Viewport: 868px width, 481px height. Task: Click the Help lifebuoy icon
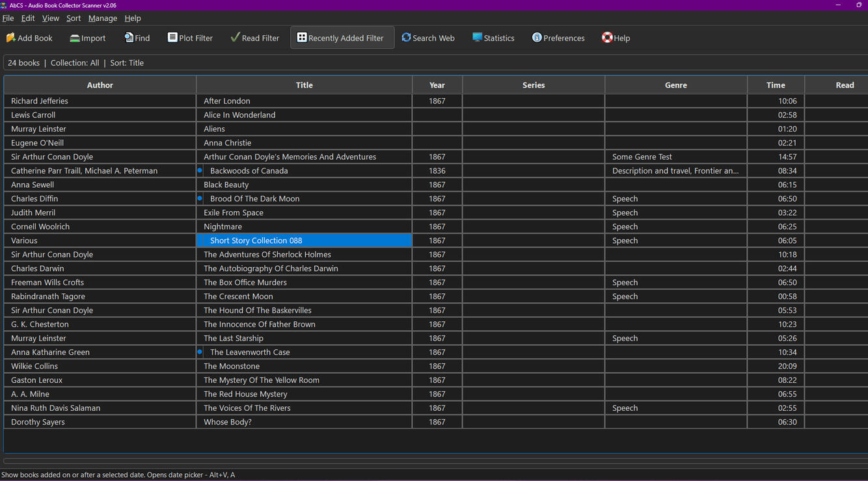click(x=607, y=38)
